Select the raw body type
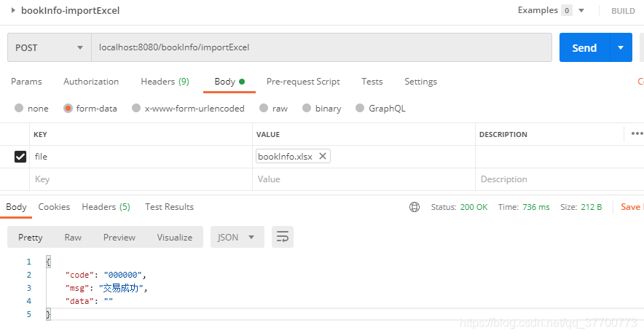 (x=264, y=108)
